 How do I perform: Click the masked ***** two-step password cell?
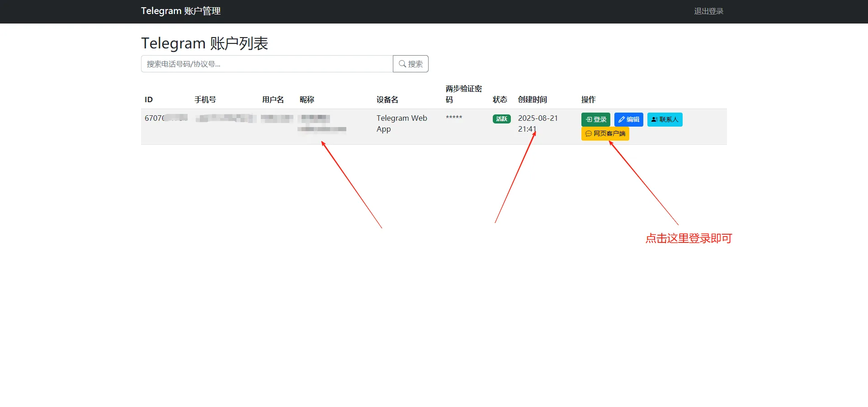[x=454, y=118]
